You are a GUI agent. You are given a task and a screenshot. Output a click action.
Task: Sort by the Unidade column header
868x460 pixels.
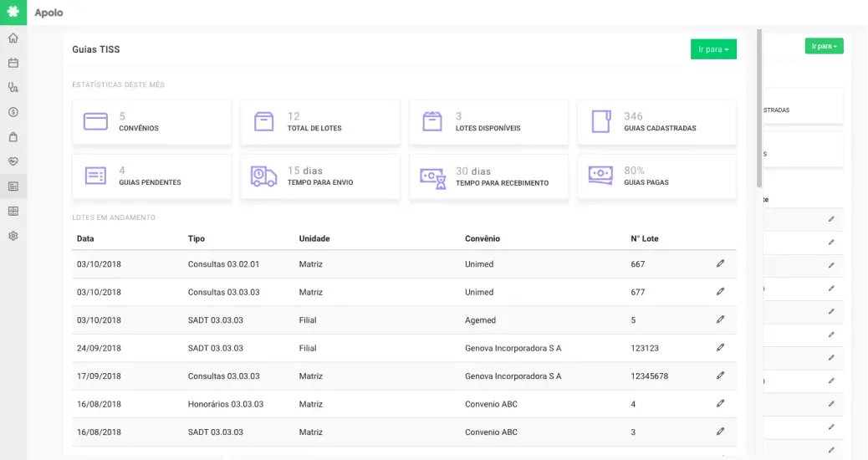[314, 238]
